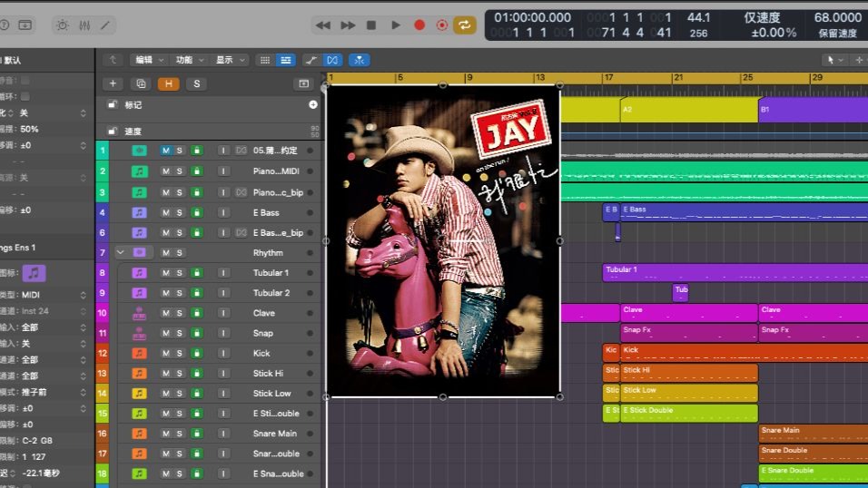Switch to list view icon
Image resolution: width=868 pixels, height=488 pixels.
click(286, 60)
